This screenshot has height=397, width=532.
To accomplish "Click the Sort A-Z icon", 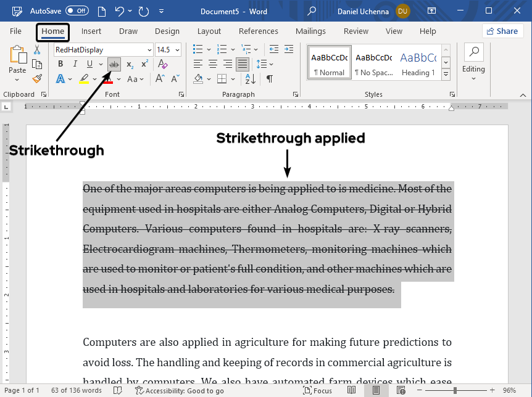I will coord(250,79).
